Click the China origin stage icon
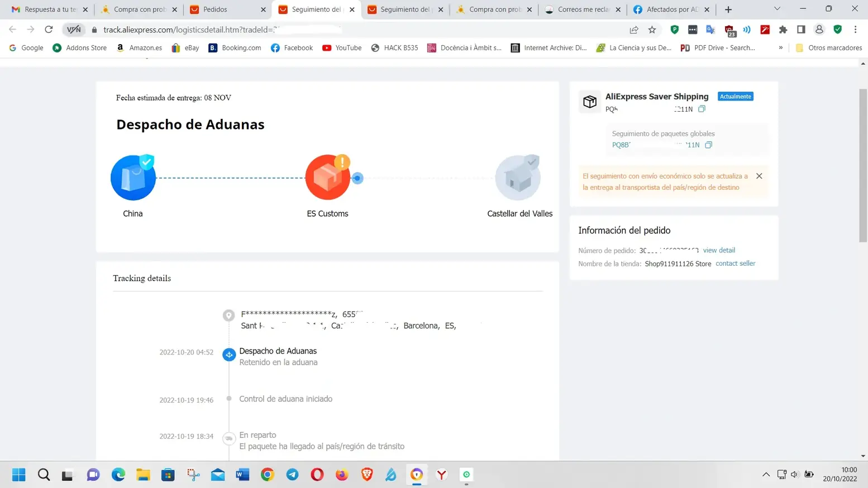This screenshot has height=488, width=868. coord(133,178)
